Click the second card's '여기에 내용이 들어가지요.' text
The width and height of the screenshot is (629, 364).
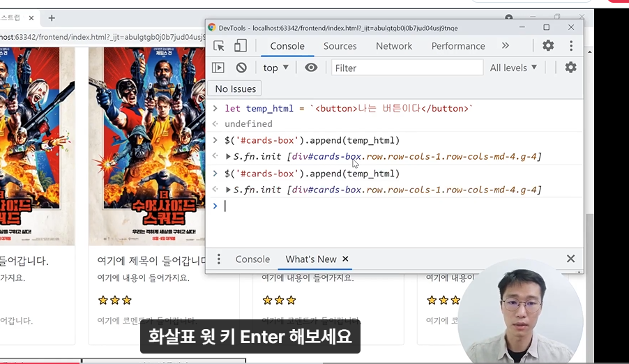tap(143, 278)
